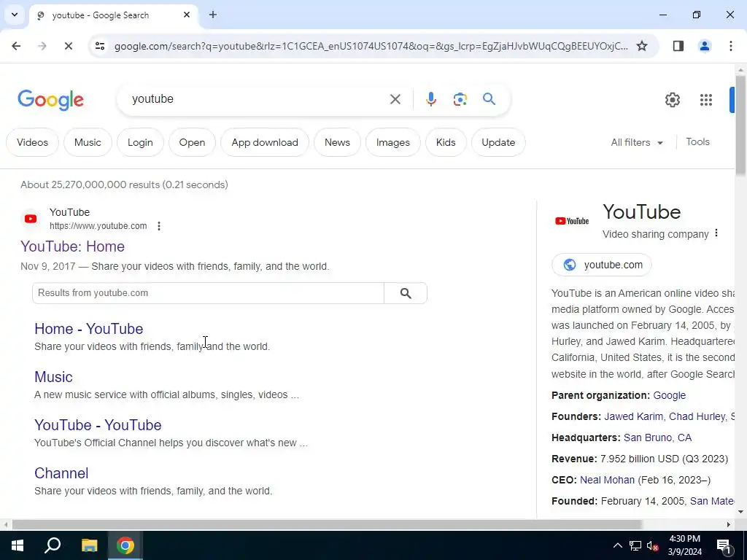Expand the All filters dropdown
Image resolution: width=747 pixels, height=560 pixels.
pyautogui.click(x=636, y=142)
